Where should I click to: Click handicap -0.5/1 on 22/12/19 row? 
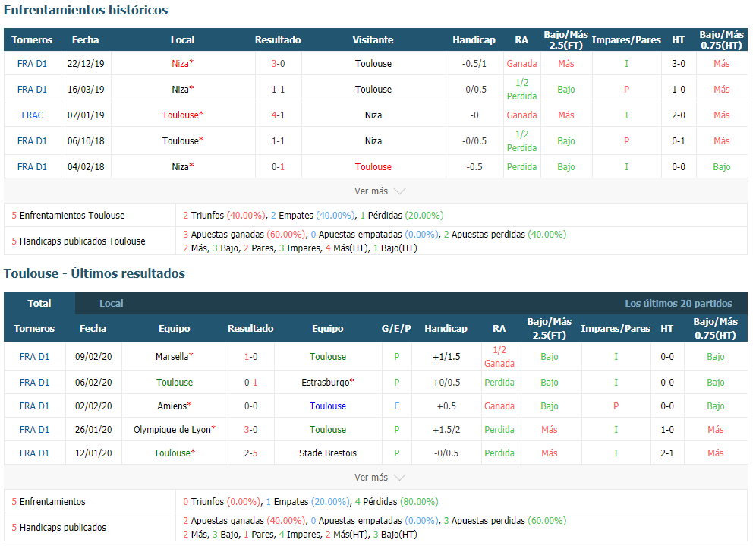tap(474, 63)
